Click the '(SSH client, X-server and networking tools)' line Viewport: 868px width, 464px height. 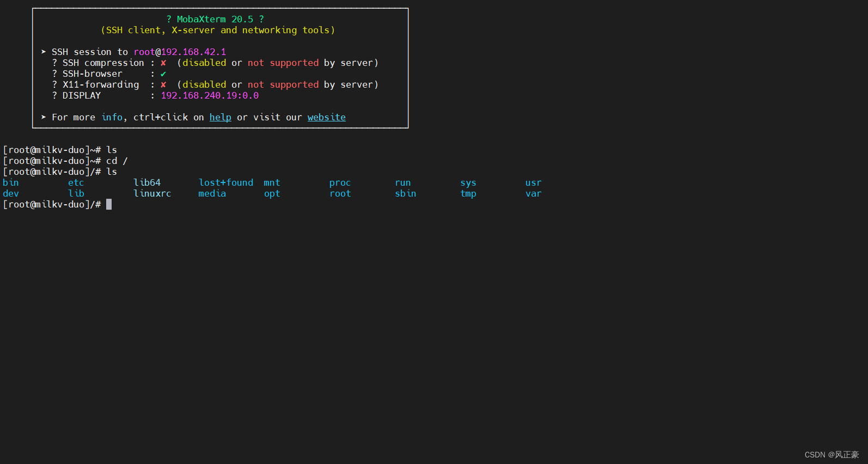click(x=218, y=30)
